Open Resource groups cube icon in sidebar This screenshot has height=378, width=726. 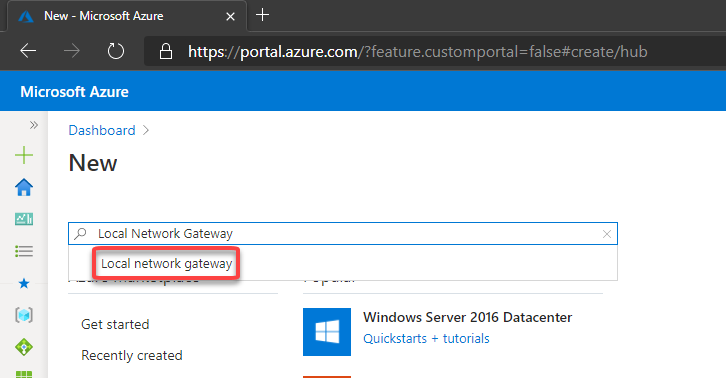tap(24, 315)
